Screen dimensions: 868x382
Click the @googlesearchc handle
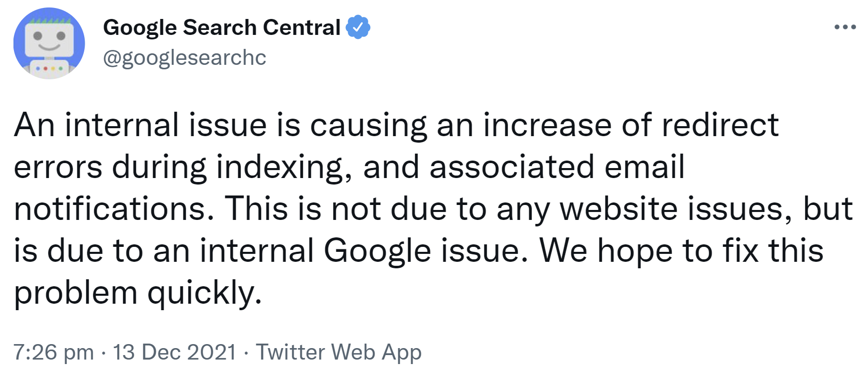(x=184, y=58)
